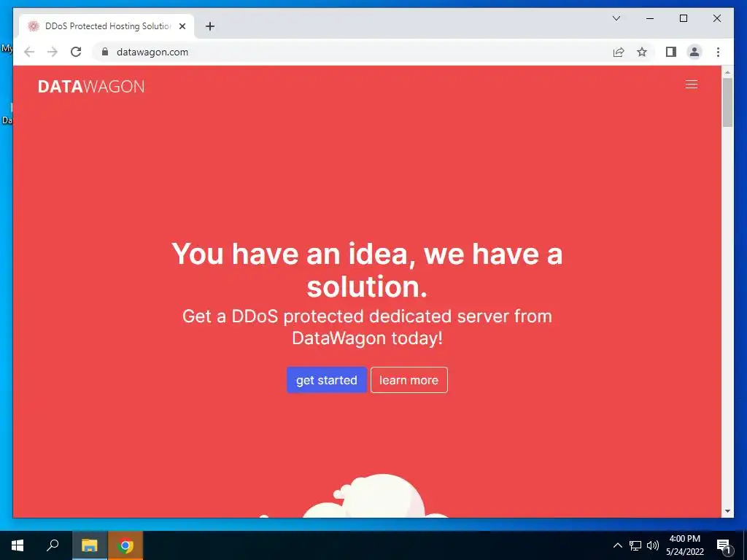The height and width of the screenshot is (560, 747).
Task: Click the headline 'You have an idea, we have a solution.'
Action: coord(367,270)
